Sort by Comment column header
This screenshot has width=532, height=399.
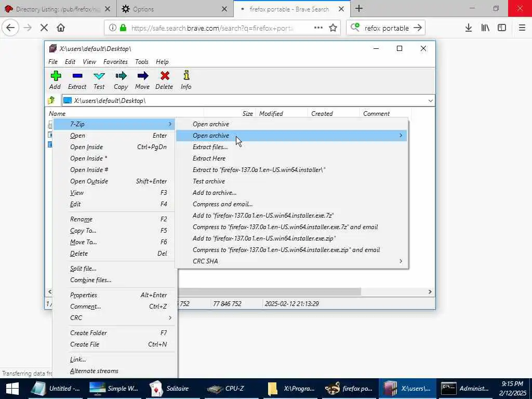[385, 114]
